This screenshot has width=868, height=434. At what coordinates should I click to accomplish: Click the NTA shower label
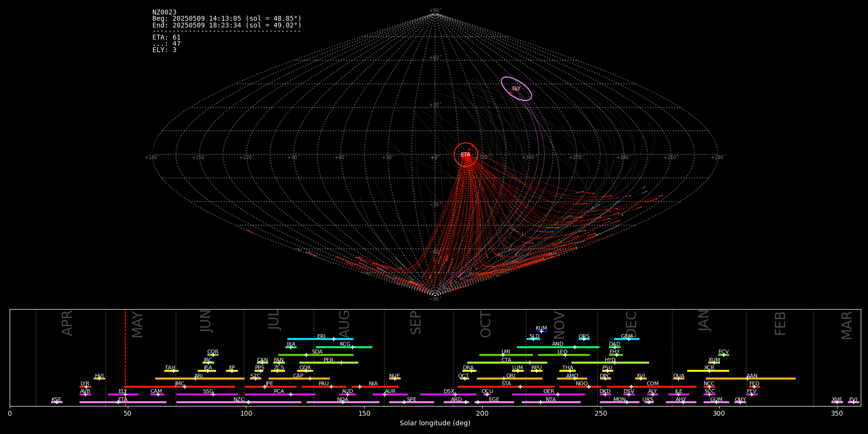click(x=551, y=400)
